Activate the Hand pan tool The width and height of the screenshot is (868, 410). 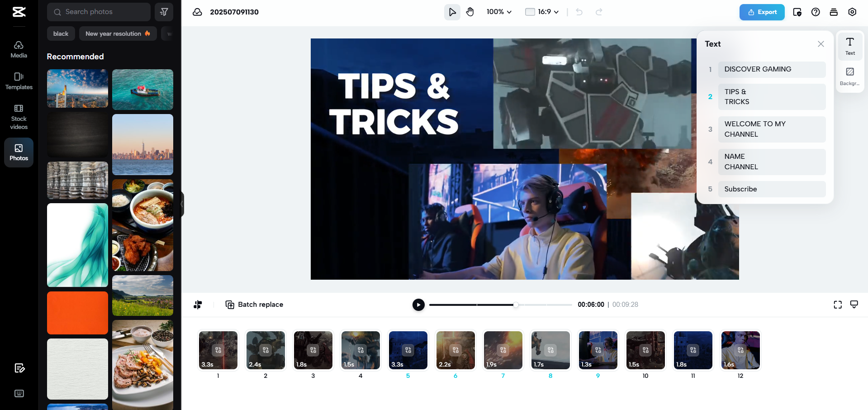point(470,12)
